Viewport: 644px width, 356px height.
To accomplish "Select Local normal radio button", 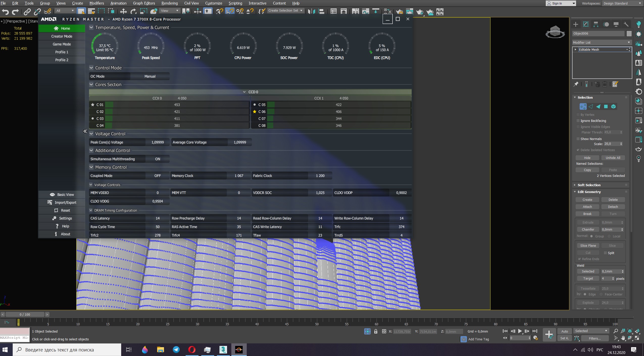I will coord(609,236).
